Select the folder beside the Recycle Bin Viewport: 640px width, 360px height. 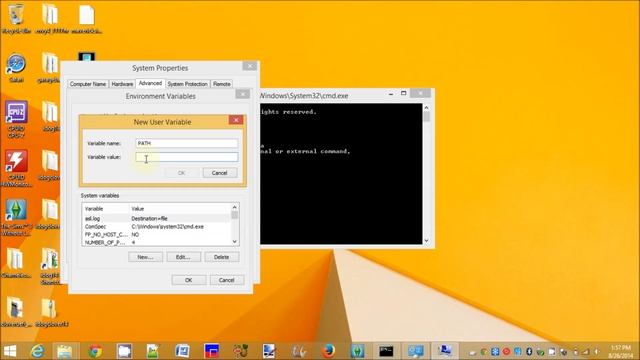tap(51, 19)
